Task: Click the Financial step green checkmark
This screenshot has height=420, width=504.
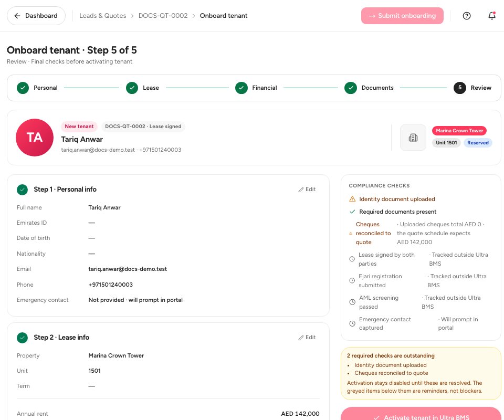Action: click(241, 88)
